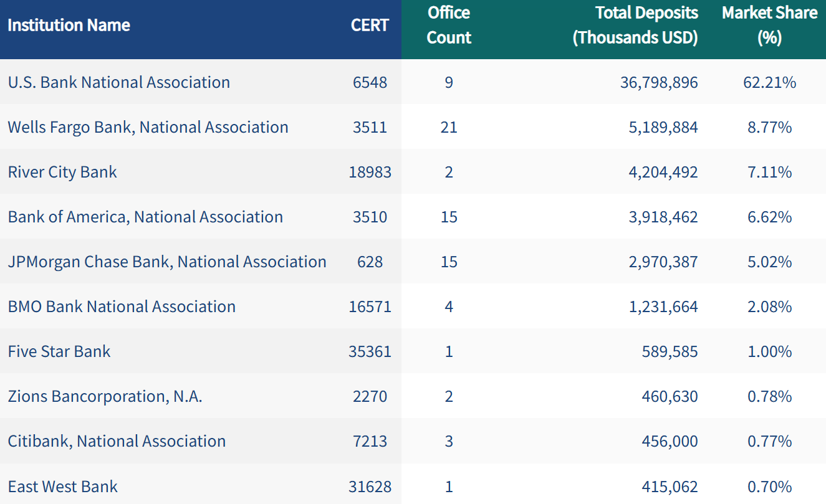The width and height of the screenshot is (826, 504).
Task: Click the 0.77% market share cell
Action: click(770, 441)
